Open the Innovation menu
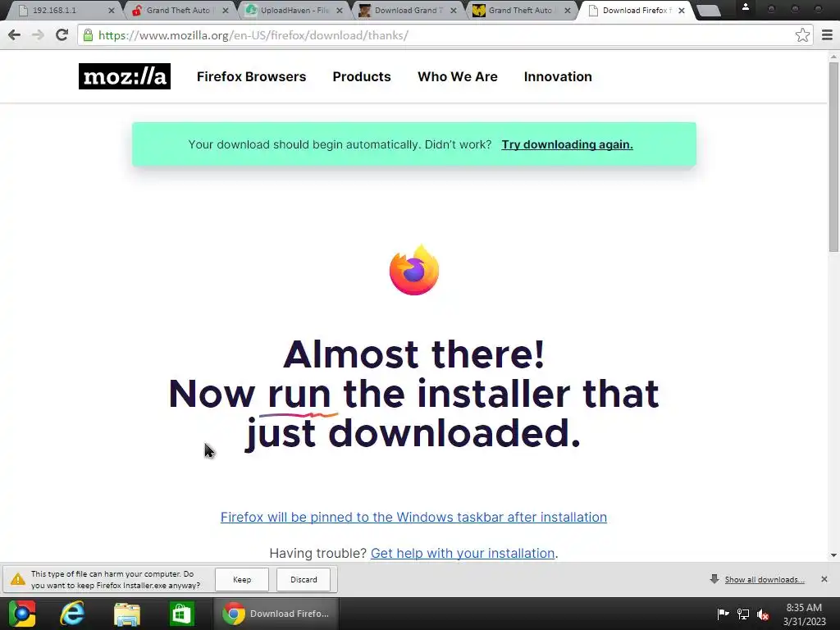The width and height of the screenshot is (840, 630). click(558, 76)
